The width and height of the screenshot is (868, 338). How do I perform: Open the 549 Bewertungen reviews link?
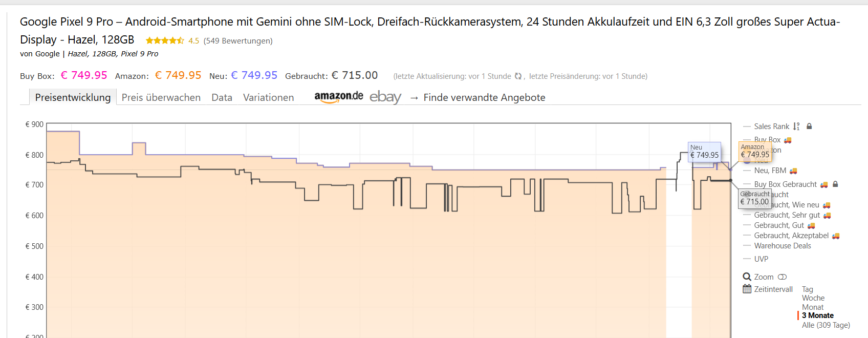pyautogui.click(x=238, y=41)
